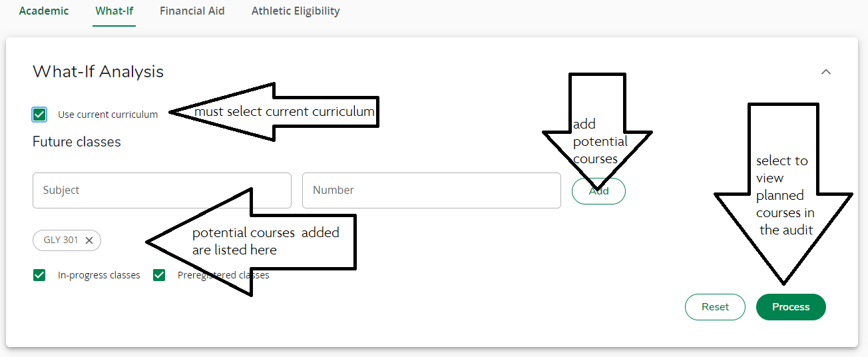Click the Future classes heading
The width and height of the screenshot is (868, 357).
77,142
